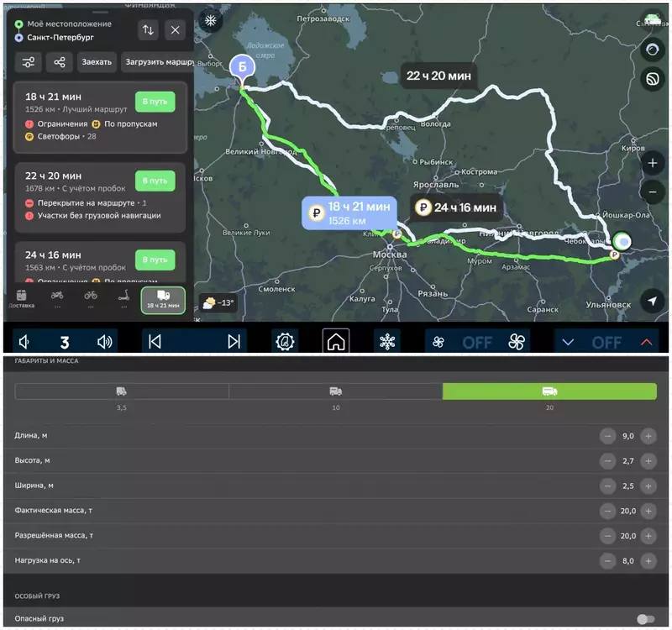The height and width of the screenshot is (630, 672).
Task: Increase fan speed
Action: tap(517, 343)
